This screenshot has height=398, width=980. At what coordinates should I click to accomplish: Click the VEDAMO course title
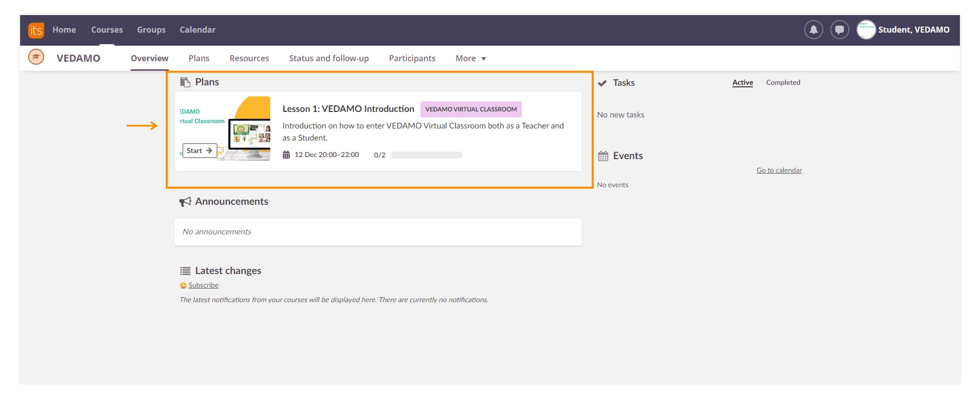pyautogui.click(x=78, y=58)
